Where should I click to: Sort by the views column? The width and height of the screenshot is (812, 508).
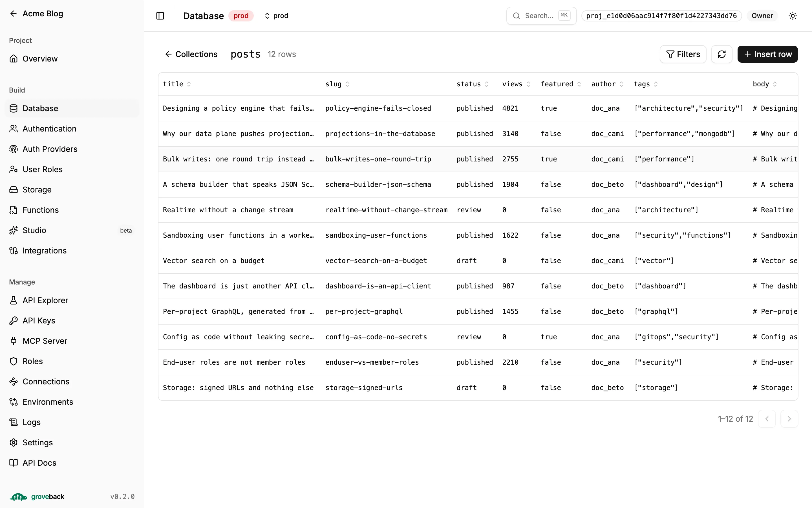(516, 84)
